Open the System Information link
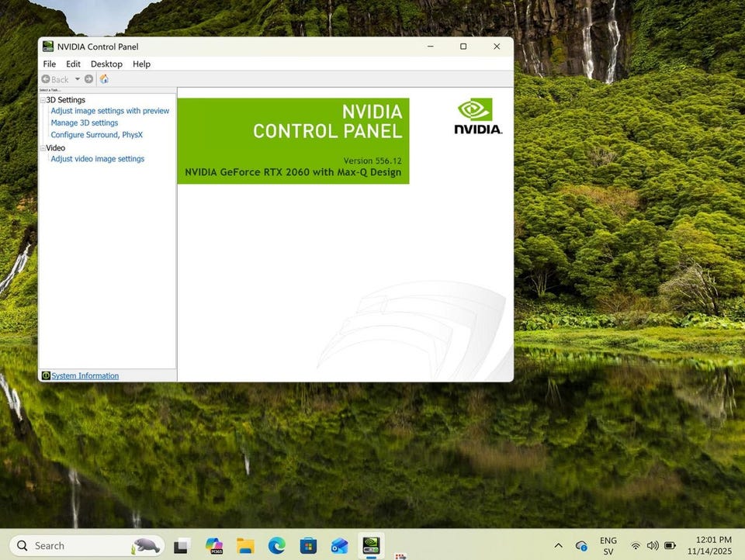This screenshot has height=560, width=745. pyautogui.click(x=85, y=375)
